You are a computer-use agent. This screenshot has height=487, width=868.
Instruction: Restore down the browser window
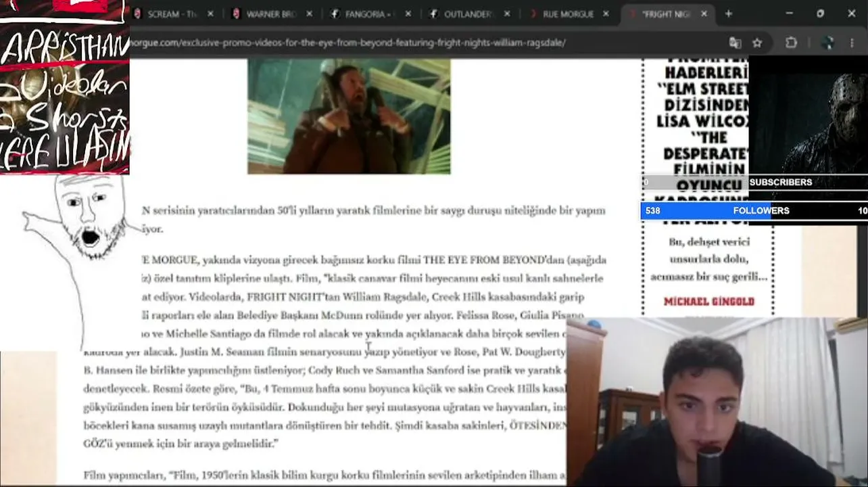click(x=820, y=14)
